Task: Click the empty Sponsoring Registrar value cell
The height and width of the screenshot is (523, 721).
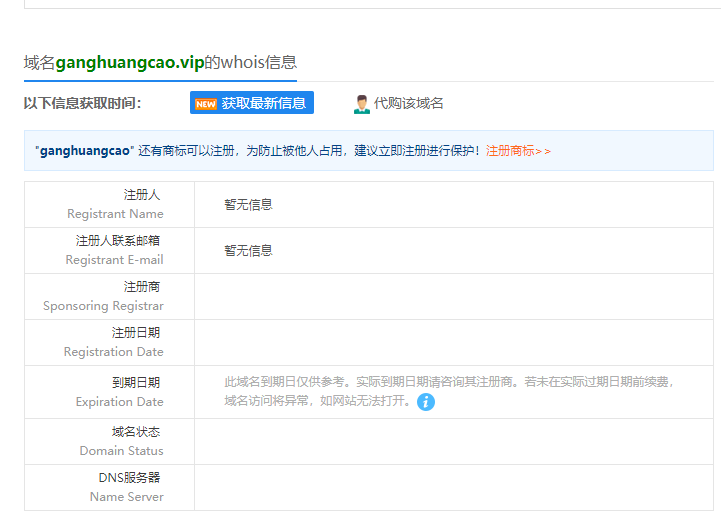Action: coord(453,297)
